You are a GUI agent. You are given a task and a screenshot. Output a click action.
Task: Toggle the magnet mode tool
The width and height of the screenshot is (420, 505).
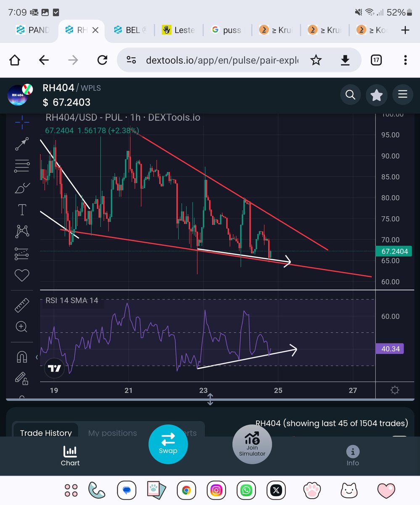point(22,357)
